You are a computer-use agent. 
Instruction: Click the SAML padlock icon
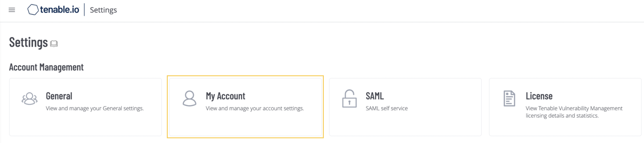[349, 98]
